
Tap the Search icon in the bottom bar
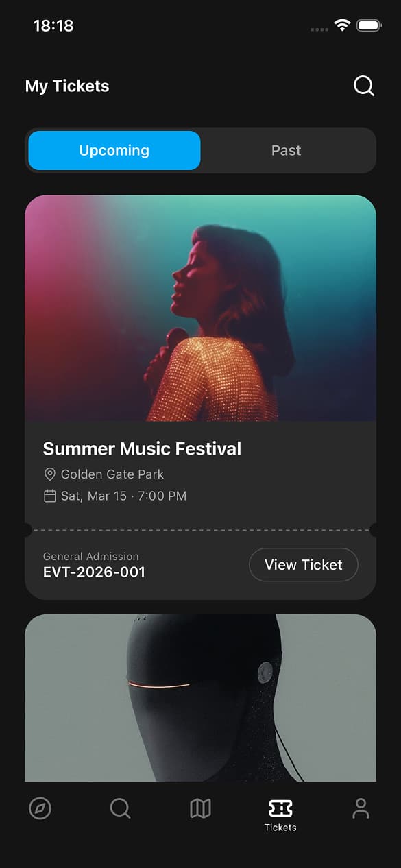120,808
